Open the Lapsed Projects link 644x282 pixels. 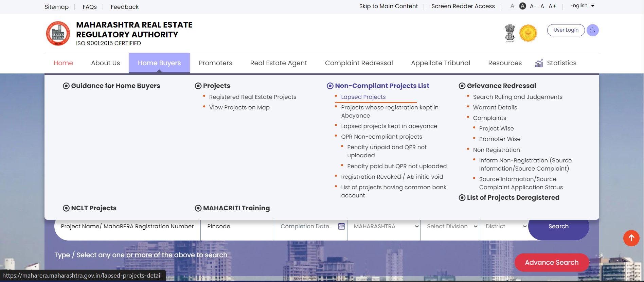tap(363, 97)
